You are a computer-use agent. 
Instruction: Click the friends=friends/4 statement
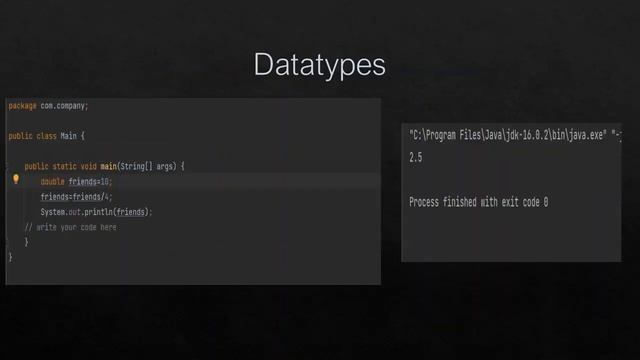point(76,197)
